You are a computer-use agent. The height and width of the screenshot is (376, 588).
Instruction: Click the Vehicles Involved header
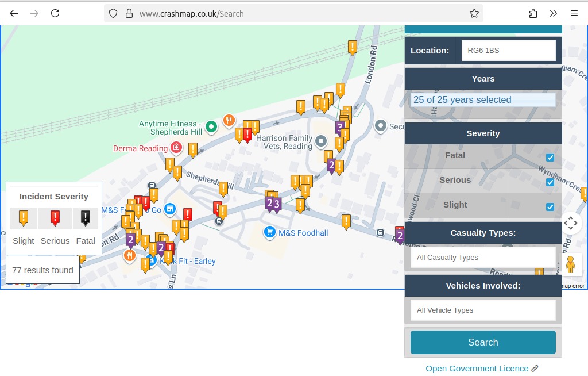483,286
